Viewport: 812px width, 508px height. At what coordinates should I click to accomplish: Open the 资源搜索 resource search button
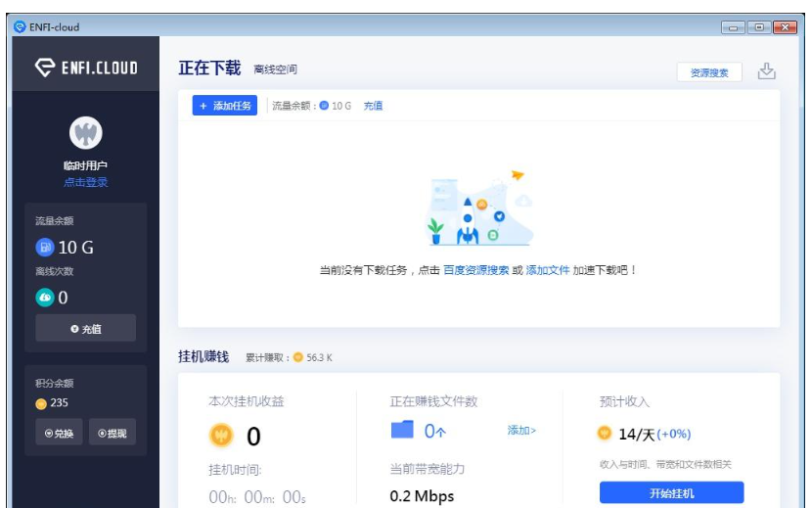tap(709, 72)
